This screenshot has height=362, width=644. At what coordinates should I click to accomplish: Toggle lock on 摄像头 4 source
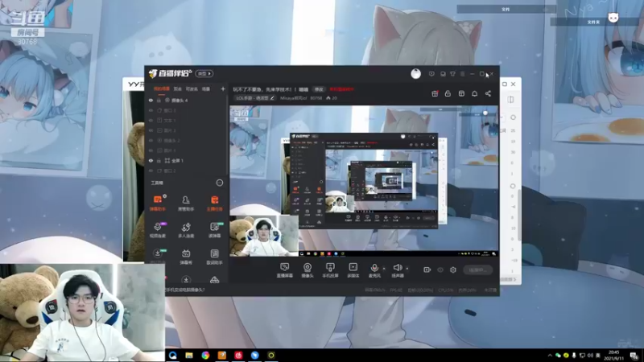tap(159, 100)
